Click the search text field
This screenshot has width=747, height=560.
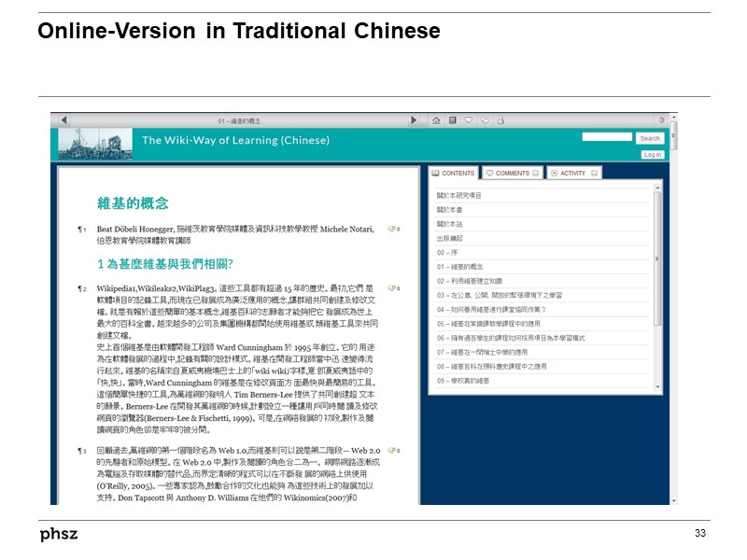click(x=606, y=137)
